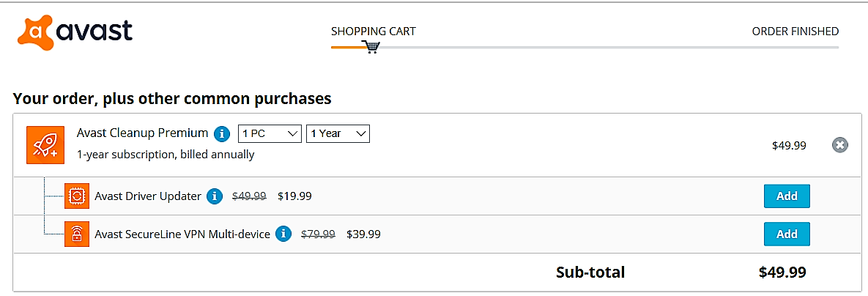Image resolution: width=868 pixels, height=296 pixels.
Task: Add Avast Driver Updater to order
Action: [x=787, y=196]
